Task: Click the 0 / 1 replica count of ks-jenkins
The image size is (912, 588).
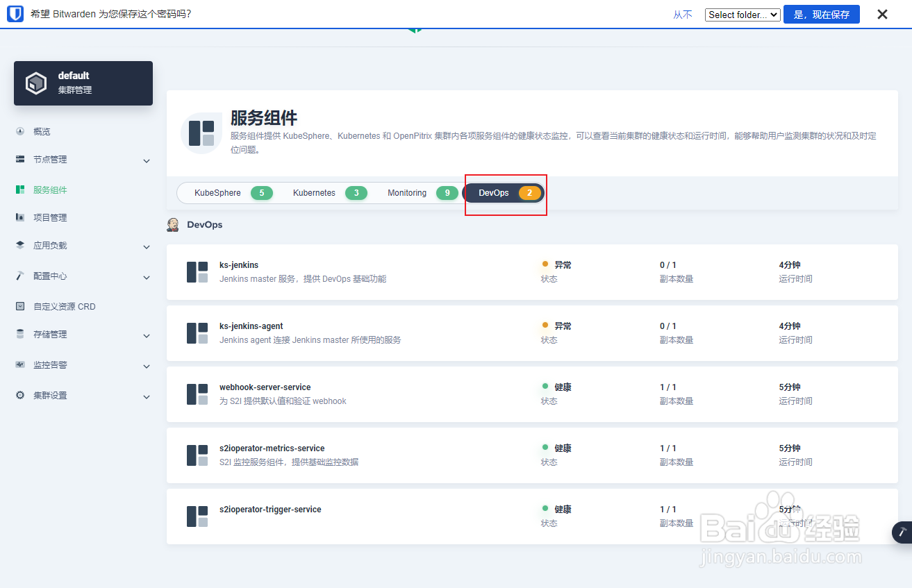Action: [668, 265]
